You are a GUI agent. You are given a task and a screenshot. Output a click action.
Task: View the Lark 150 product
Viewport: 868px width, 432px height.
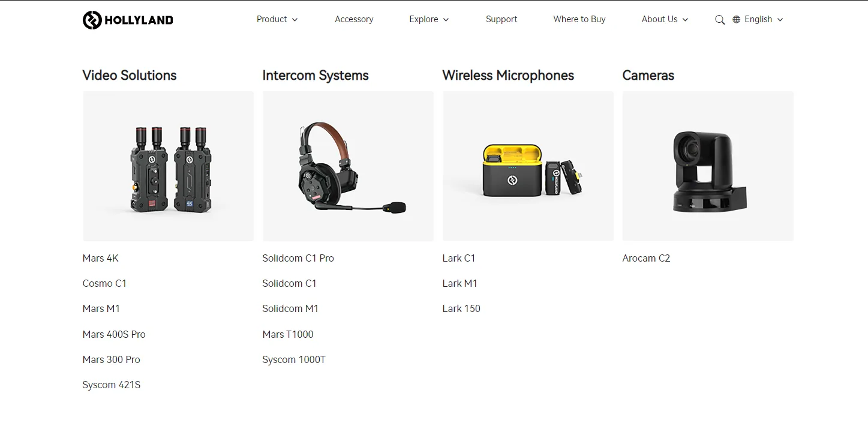[x=461, y=308]
